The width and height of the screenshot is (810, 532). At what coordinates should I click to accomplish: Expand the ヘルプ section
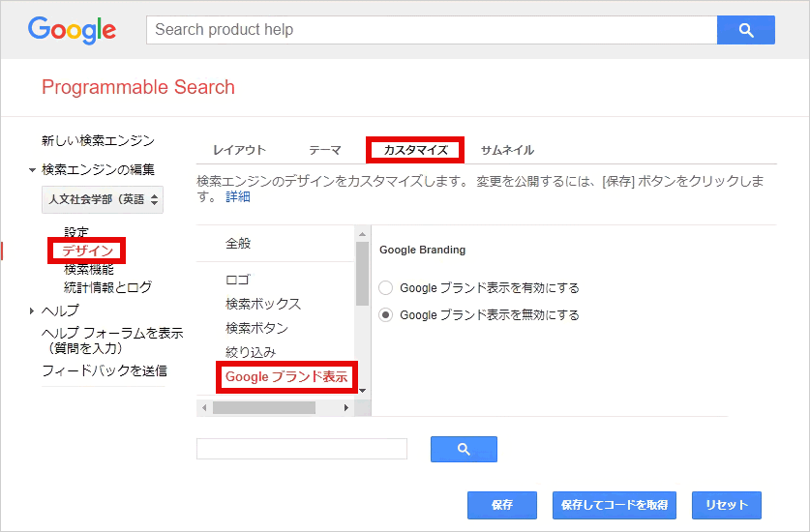pos(32,310)
